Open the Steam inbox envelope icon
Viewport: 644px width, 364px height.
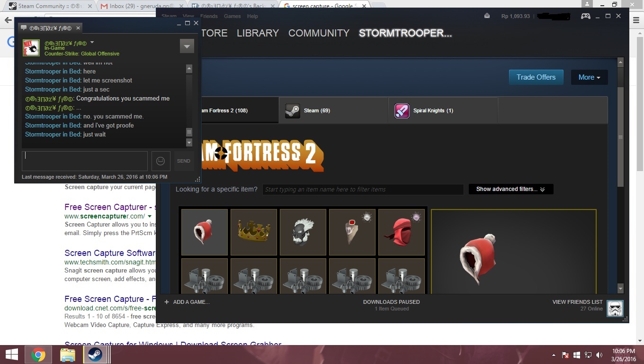[x=487, y=16]
